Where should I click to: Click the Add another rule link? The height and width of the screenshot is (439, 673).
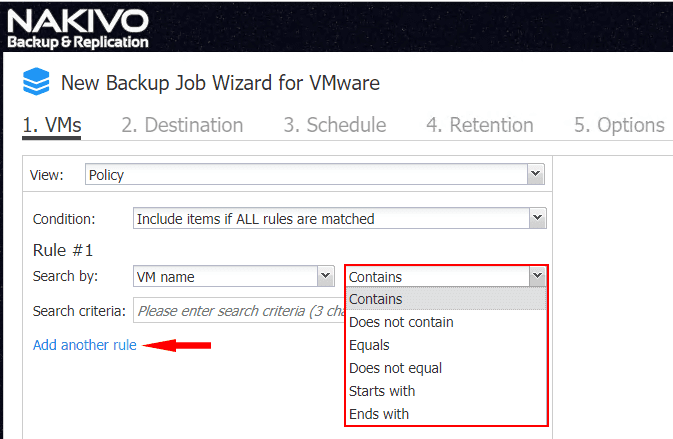pos(85,346)
